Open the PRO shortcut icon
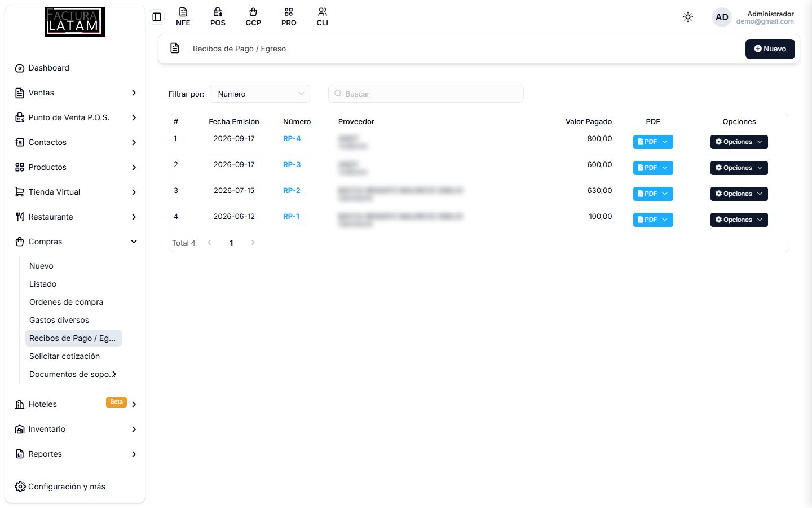 pos(289,17)
